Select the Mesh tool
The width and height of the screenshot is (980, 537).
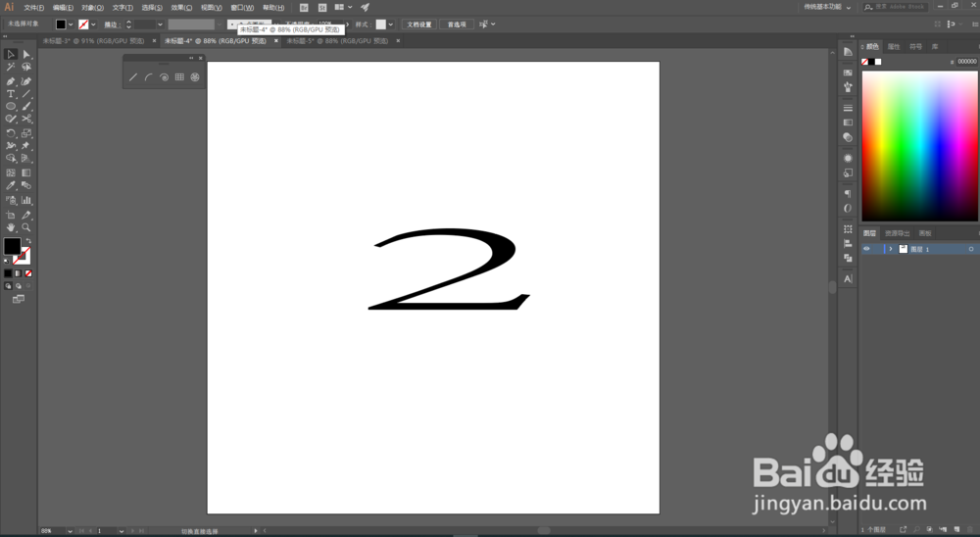pos(11,173)
